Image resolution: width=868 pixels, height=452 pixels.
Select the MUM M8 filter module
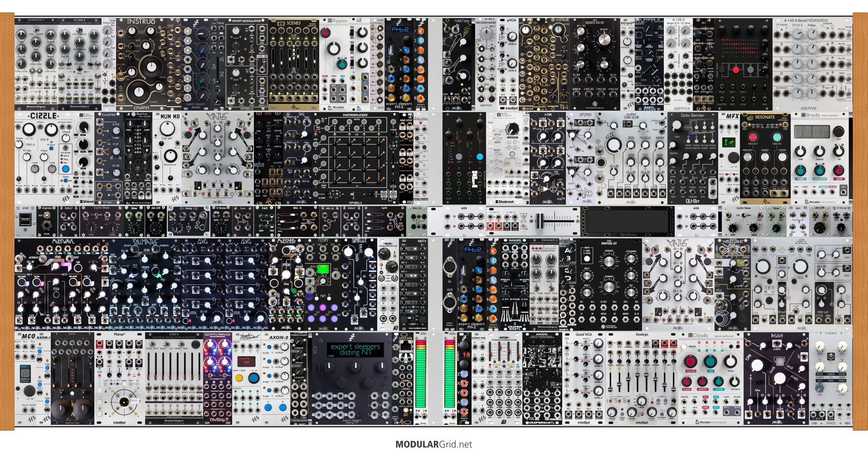(x=167, y=158)
